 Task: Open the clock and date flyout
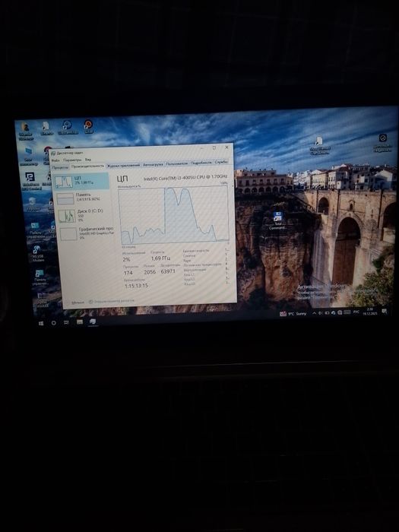point(369,312)
